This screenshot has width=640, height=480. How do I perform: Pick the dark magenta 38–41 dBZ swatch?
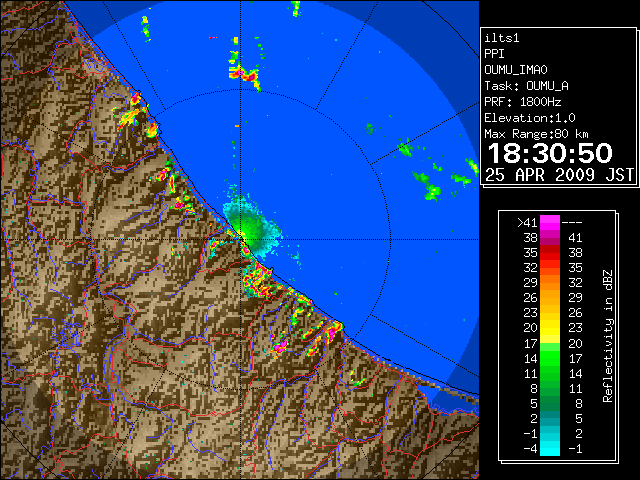tap(550, 238)
